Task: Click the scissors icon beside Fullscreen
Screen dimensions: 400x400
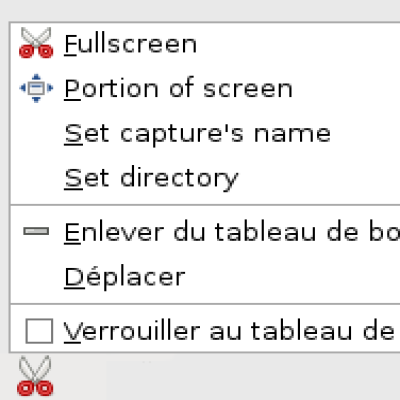Action: (36, 43)
